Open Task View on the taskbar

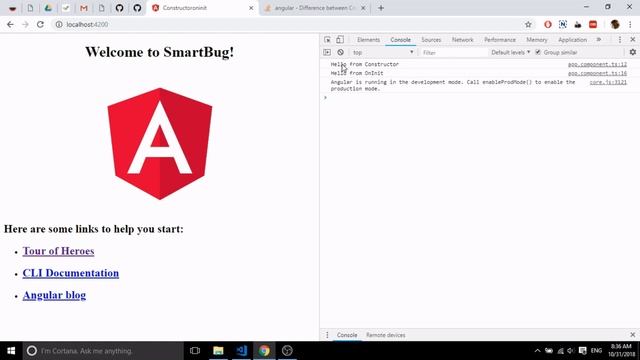tap(195, 351)
